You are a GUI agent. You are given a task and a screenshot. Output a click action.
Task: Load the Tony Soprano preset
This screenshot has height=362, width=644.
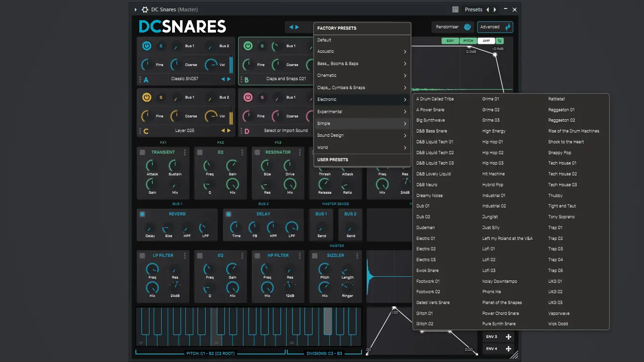tap(561, 217)
